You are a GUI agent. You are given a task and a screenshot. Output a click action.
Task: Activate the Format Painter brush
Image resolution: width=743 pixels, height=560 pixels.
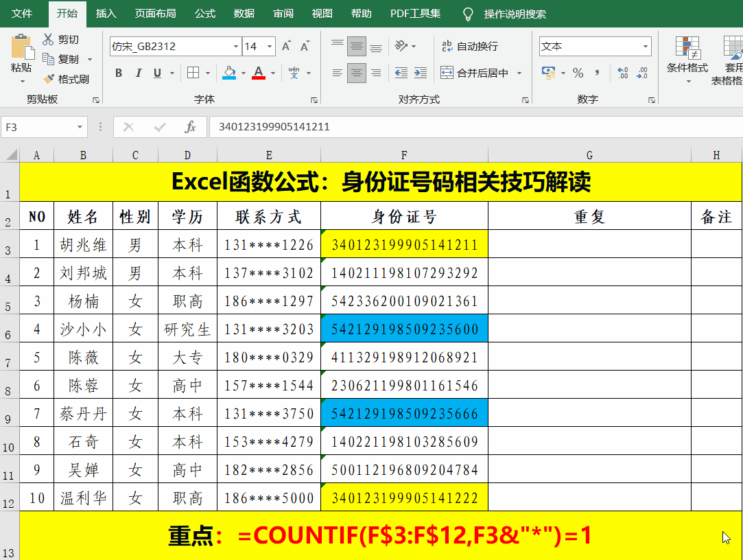[x=48, y=79]
